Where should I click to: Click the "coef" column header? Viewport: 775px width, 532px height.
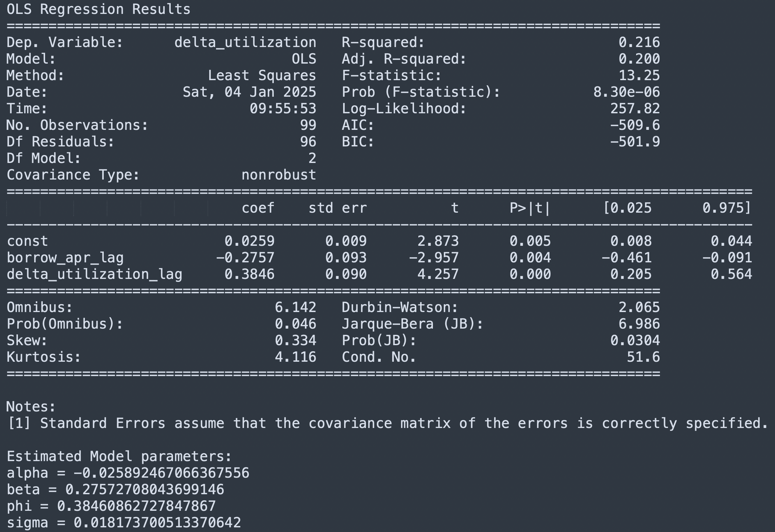pos(258,208)
